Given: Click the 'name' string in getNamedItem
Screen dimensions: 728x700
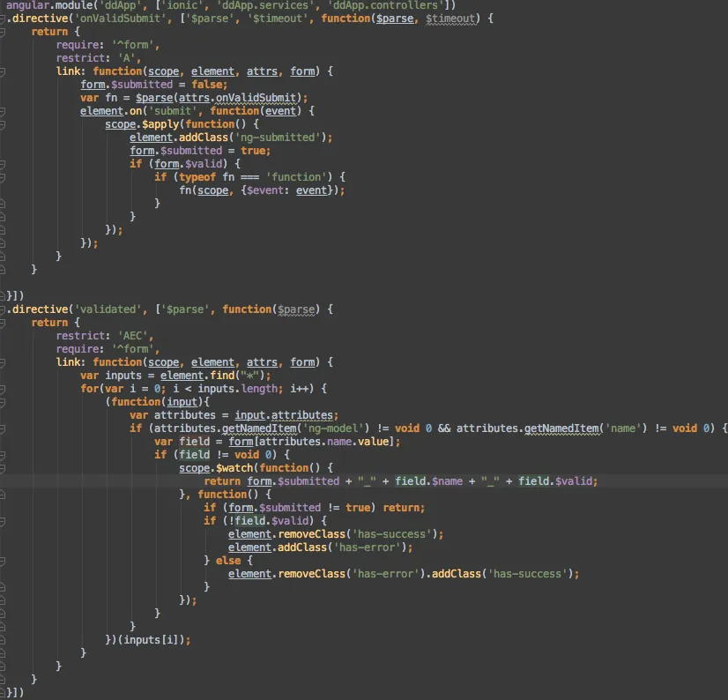Looking at the screenshot, I should [623, 428].
